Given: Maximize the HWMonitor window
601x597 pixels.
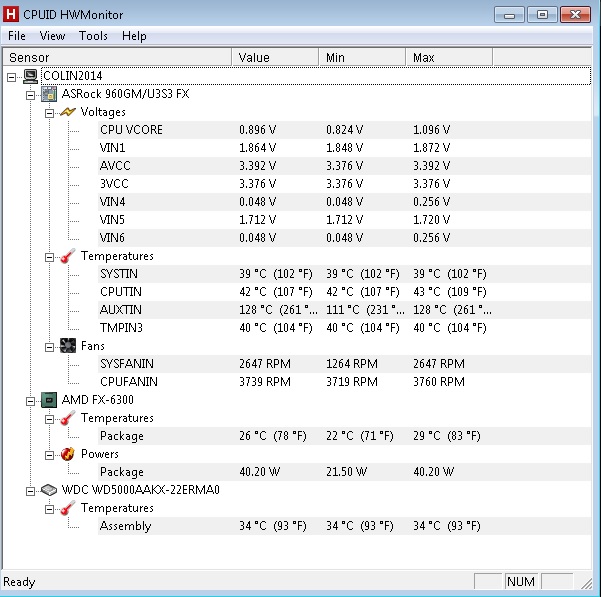Looking at the screenshot, I should click(542, 15).
